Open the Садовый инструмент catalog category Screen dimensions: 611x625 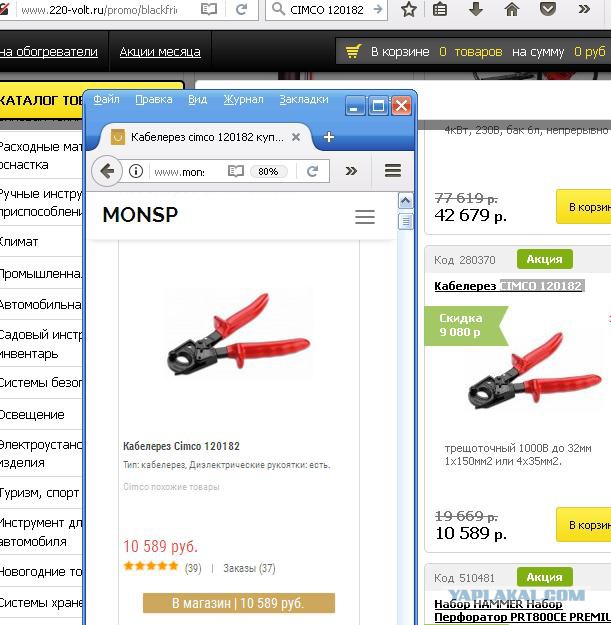tap(40, 344)
